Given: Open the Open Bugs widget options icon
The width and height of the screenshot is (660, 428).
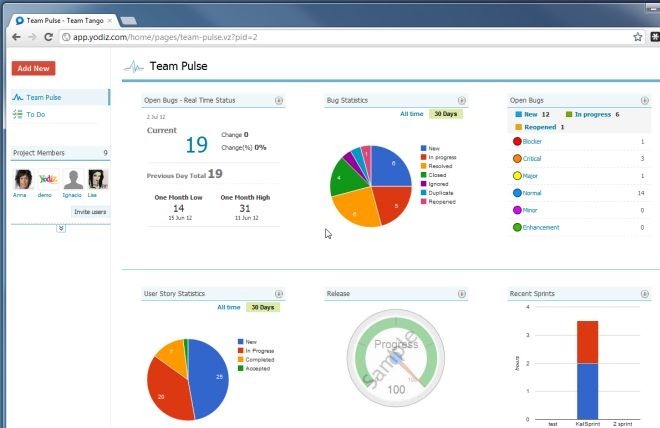Looking at the screenshot, I should tap(644, 100).
